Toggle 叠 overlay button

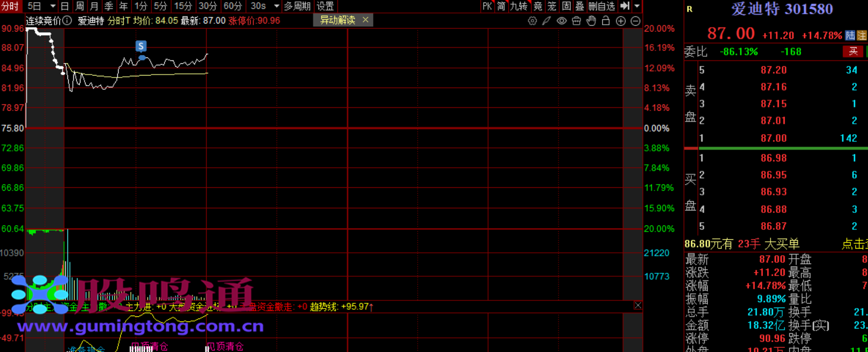pos(580,6)
